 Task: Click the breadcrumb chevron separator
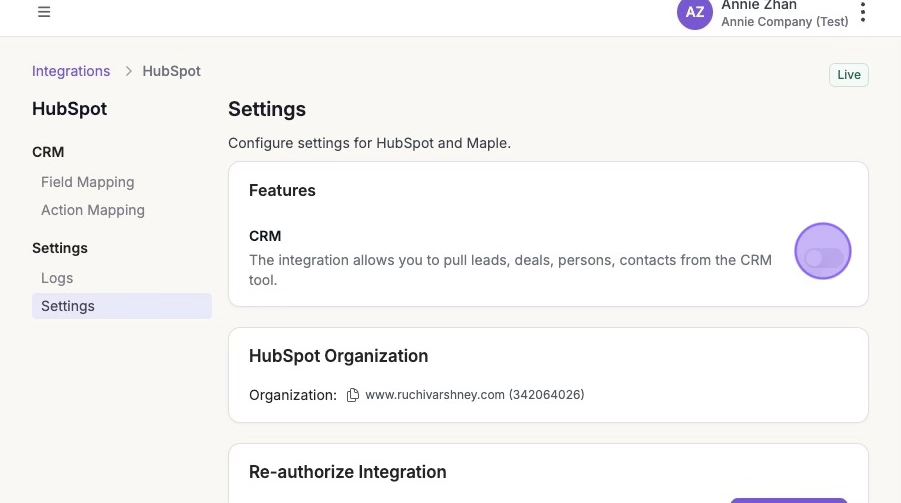[x=128, y=71]
